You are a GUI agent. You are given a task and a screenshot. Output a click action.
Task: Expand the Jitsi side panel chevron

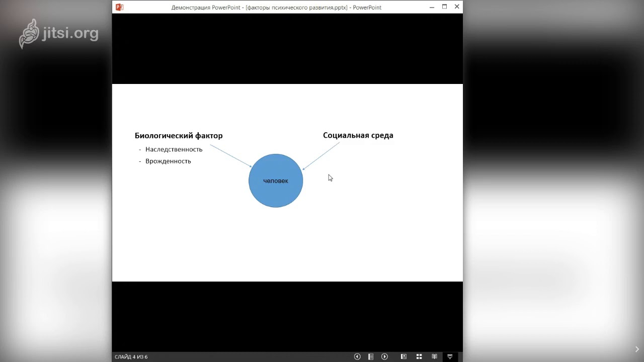click(637, 349)
